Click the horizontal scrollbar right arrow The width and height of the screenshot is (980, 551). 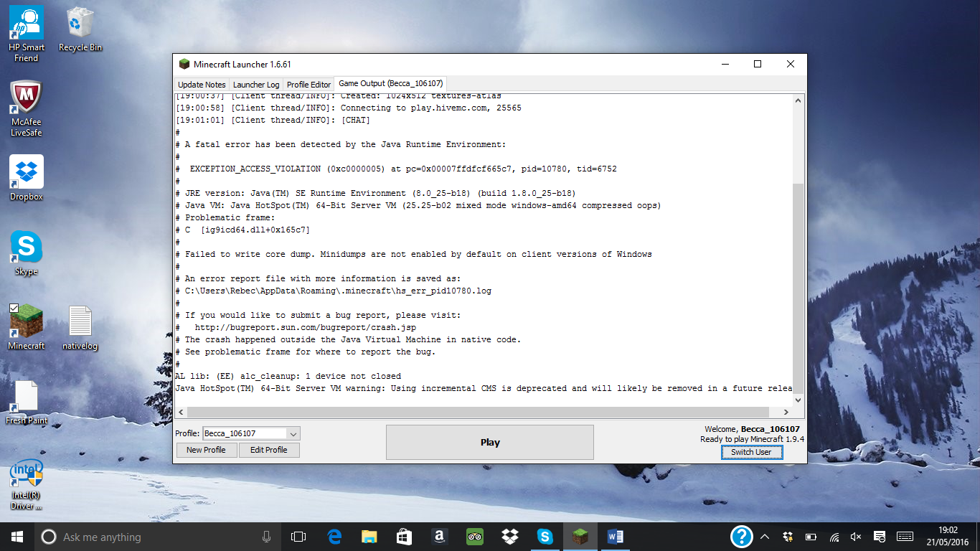(x=786, y=412)
